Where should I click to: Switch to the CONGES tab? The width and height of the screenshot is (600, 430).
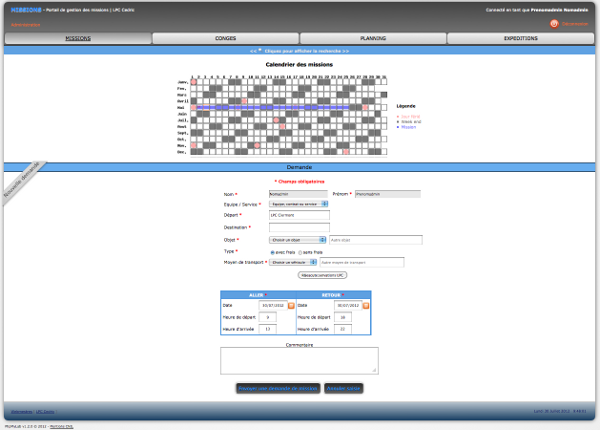(225, 38)
